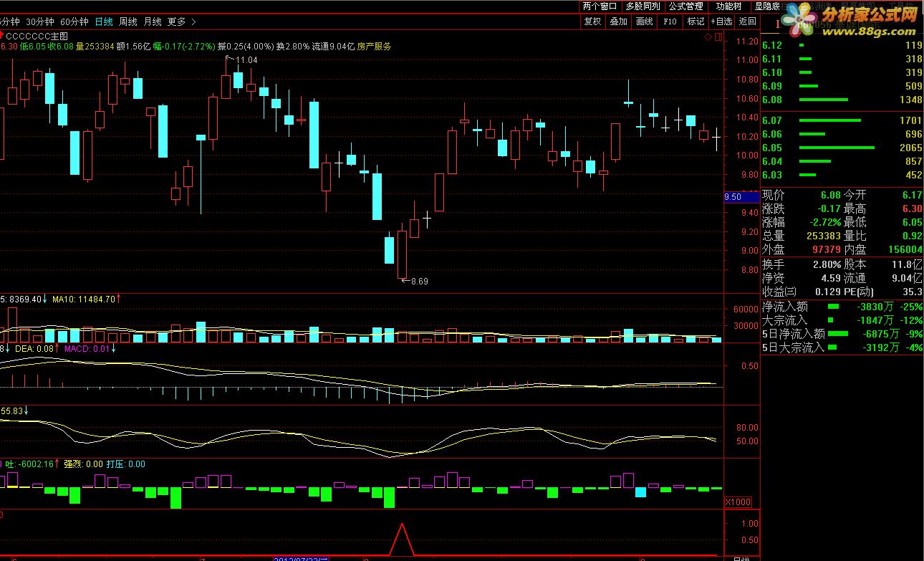The height and width of the screenshot is (561, 924).
Task: Click the 房产服务 sector link
Action: click(x=374, y=47)
